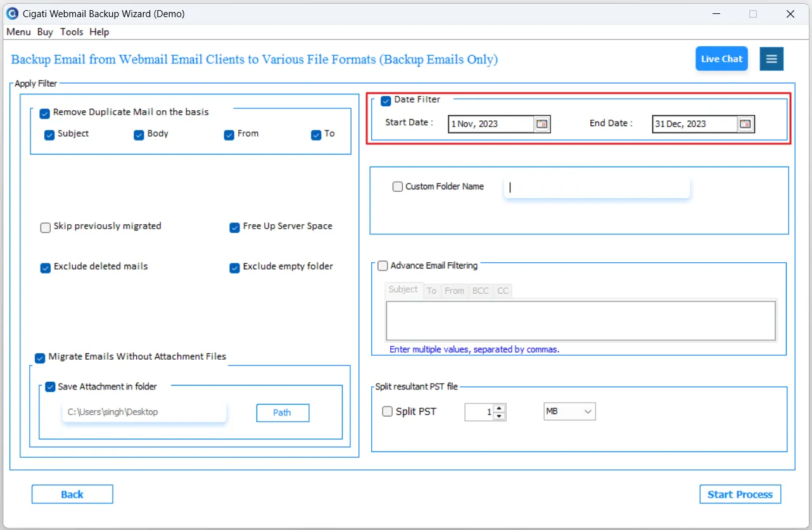Click the Path browse button

282,413
